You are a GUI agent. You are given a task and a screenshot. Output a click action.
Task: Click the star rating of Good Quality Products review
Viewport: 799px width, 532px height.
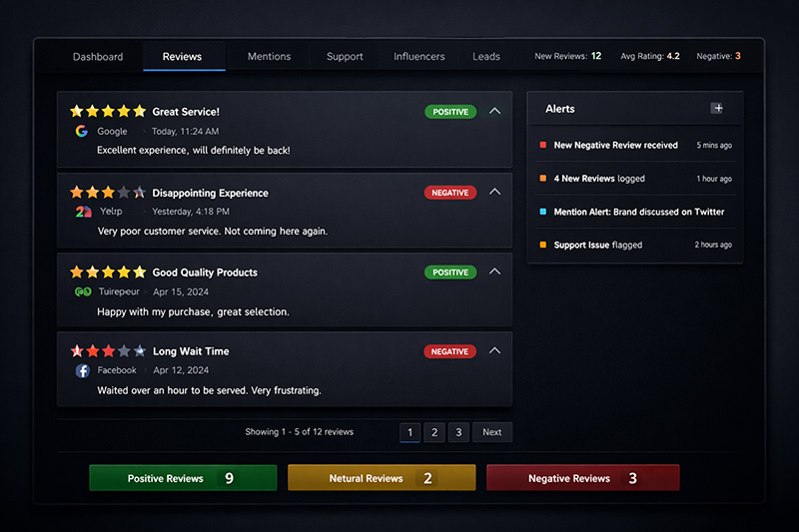coord(108,271)
